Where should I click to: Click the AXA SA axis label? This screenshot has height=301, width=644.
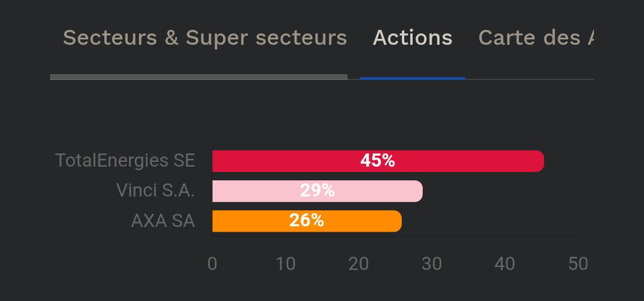point(163,221)
